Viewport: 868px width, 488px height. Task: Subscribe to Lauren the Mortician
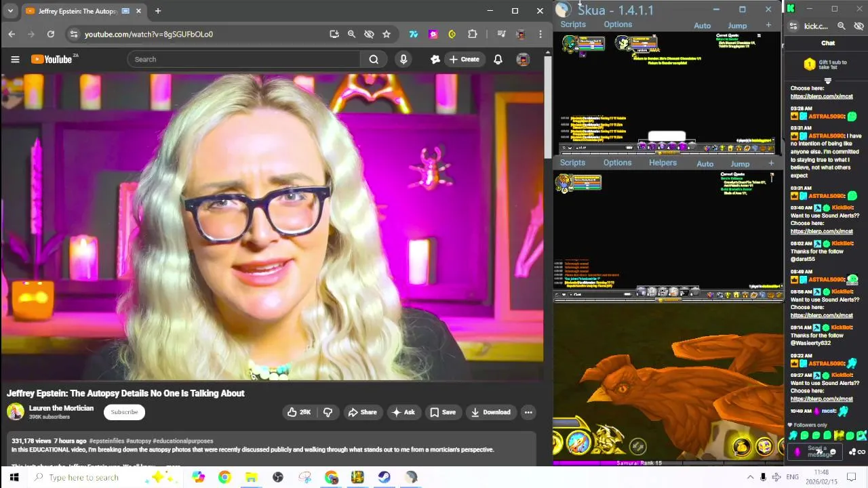(x=124, y=412)
